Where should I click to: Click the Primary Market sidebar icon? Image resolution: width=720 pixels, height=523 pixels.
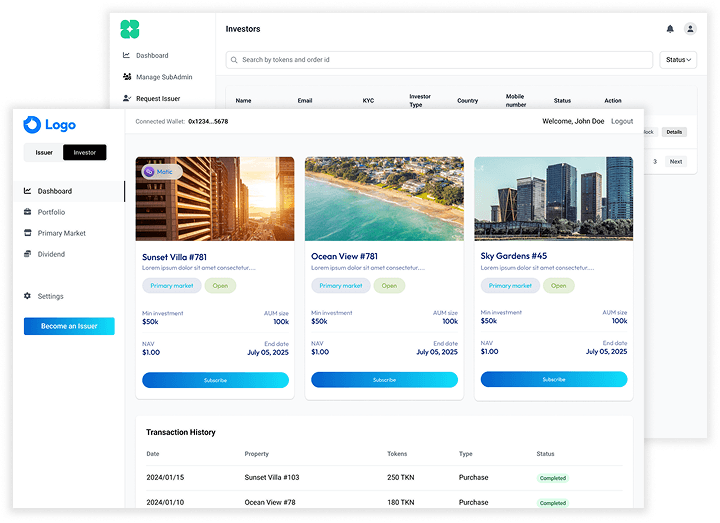click(28, 233)
